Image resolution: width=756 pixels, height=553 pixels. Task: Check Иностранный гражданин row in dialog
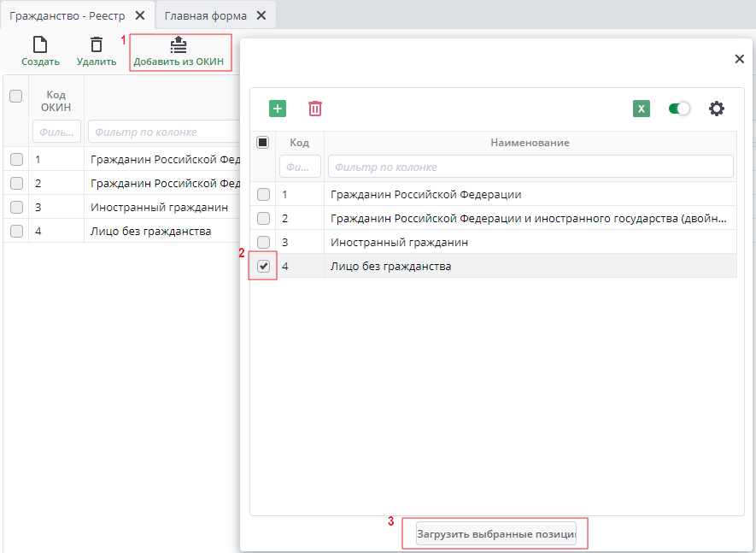264,242
